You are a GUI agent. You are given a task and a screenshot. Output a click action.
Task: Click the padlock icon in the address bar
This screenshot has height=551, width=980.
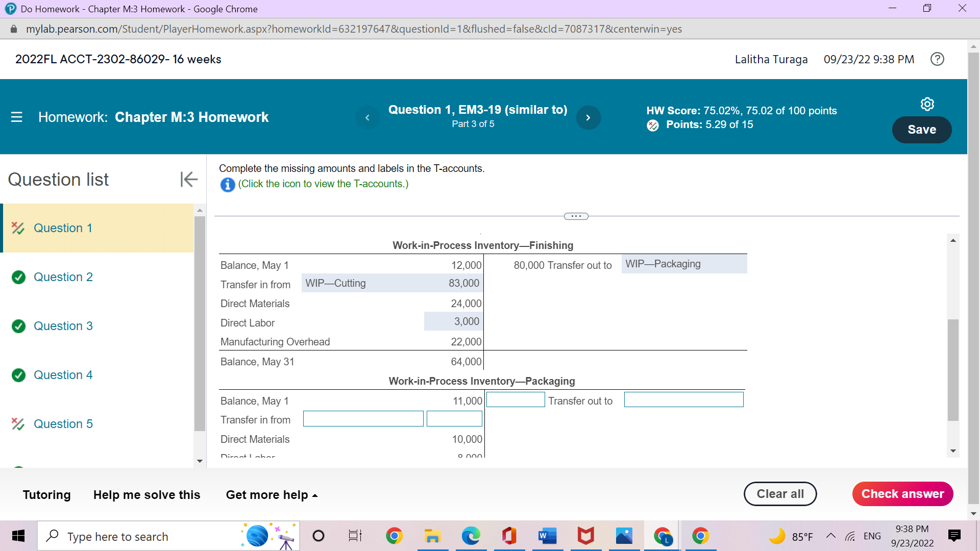(15, 29)
